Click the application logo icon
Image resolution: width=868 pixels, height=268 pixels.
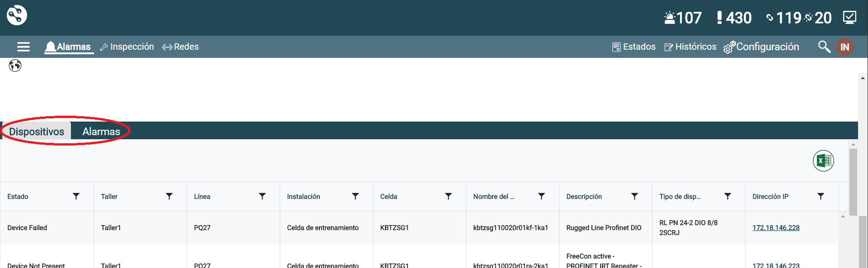pyautogui.click(x=17, y=15)
